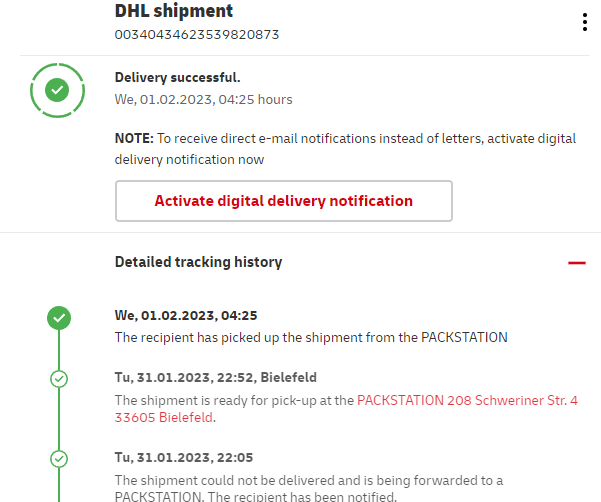
Task: Click the Tu, 31.01.2023, 22:52, Bielefeld date
Action: click(215, 377)
